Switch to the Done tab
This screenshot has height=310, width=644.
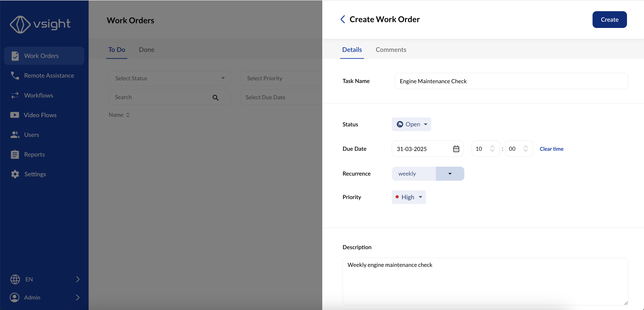147,50
